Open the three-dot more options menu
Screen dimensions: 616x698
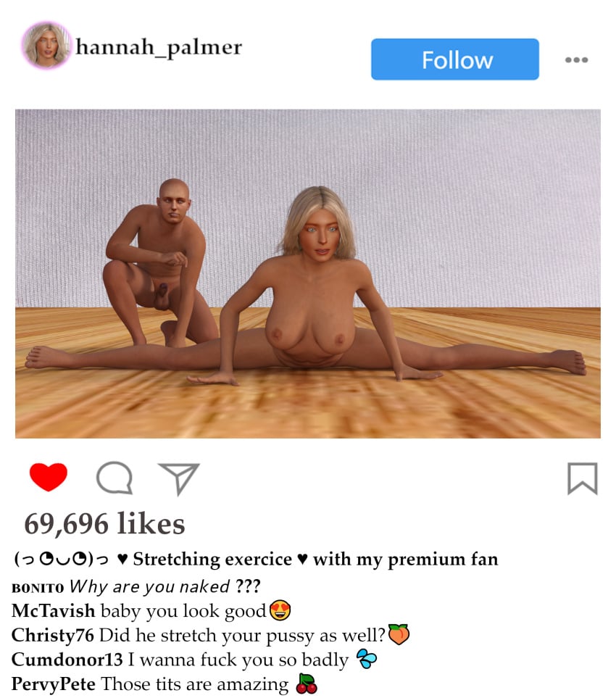[576, 59]
